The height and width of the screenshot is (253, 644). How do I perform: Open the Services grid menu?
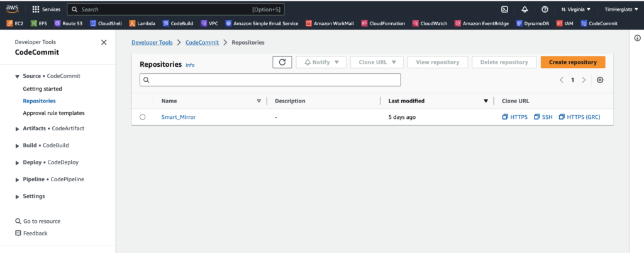46,9
